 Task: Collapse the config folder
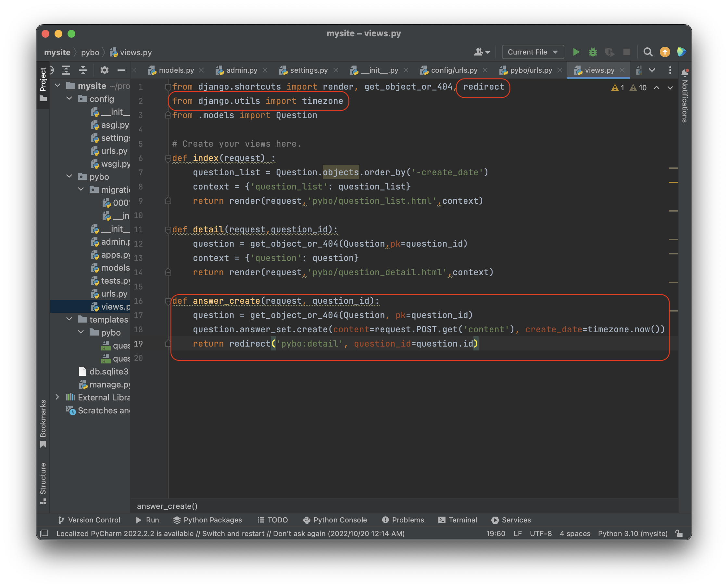coord(69,99)
